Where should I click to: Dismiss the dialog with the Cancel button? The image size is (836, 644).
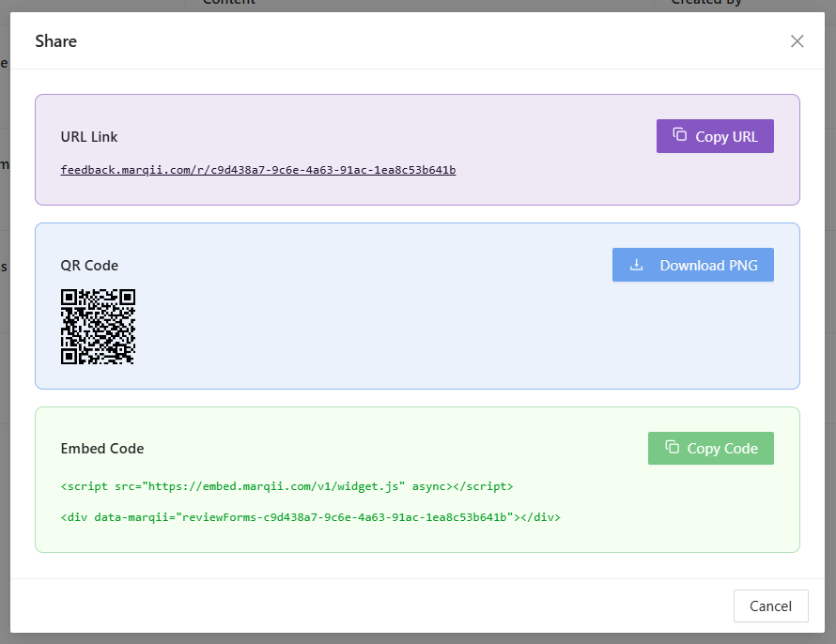(770, 606)
